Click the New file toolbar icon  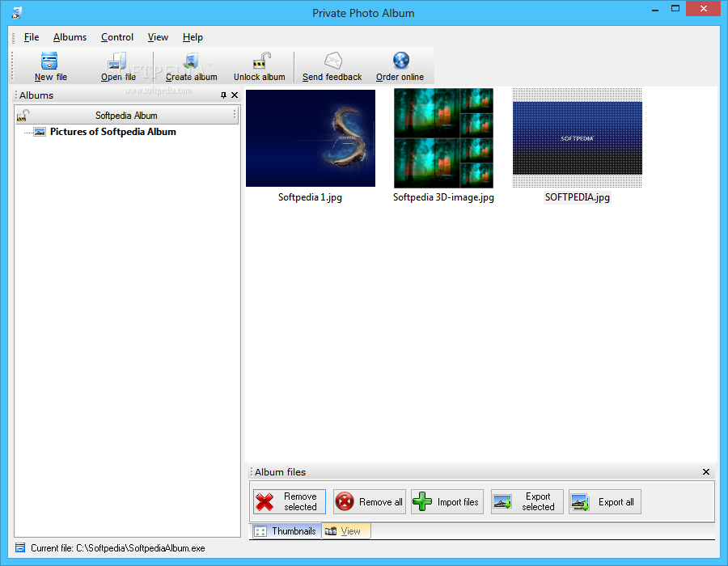point(49,61)
